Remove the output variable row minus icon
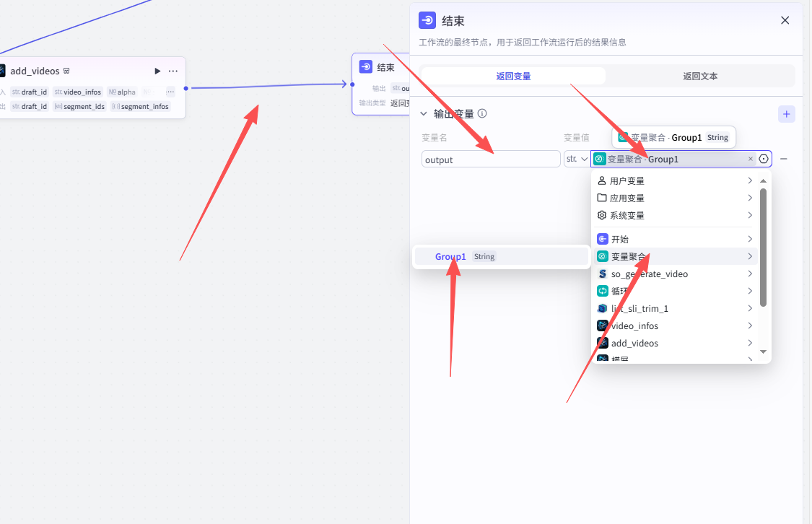This screenshot has width=812, height=524. click(x=784, y=159)
